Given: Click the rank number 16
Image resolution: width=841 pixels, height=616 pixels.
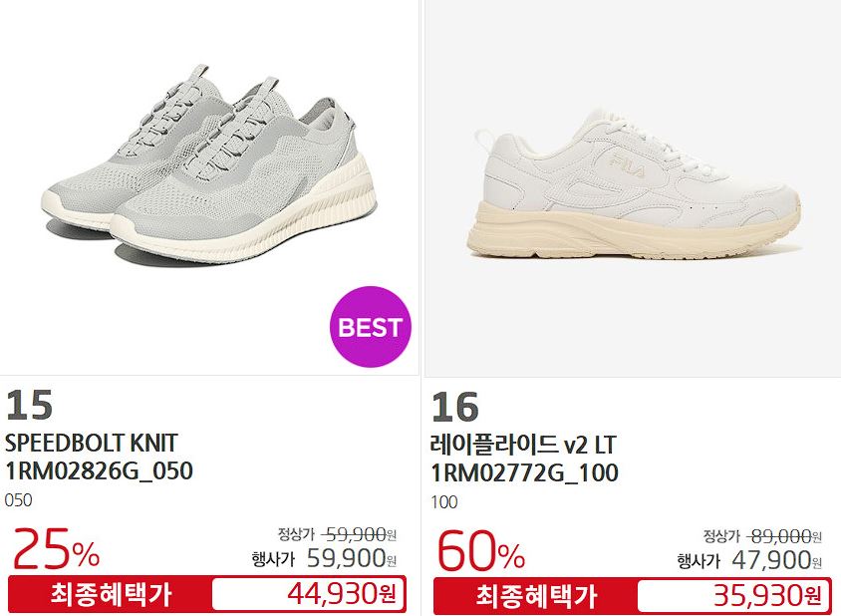Looking at the screenshot, I should tap(454, 408).
